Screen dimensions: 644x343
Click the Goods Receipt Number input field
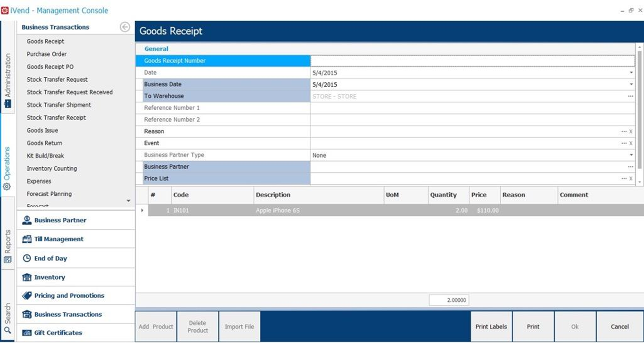(x=472, y=61)
